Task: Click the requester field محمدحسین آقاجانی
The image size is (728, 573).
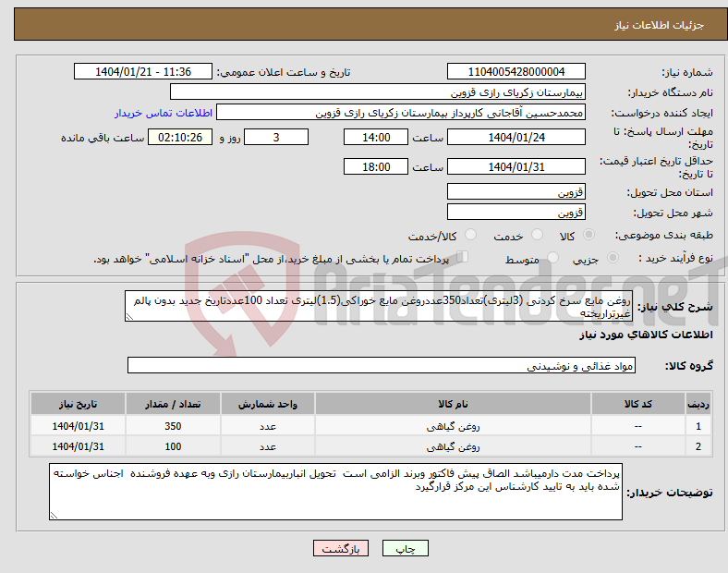Action: pos(401,113)
